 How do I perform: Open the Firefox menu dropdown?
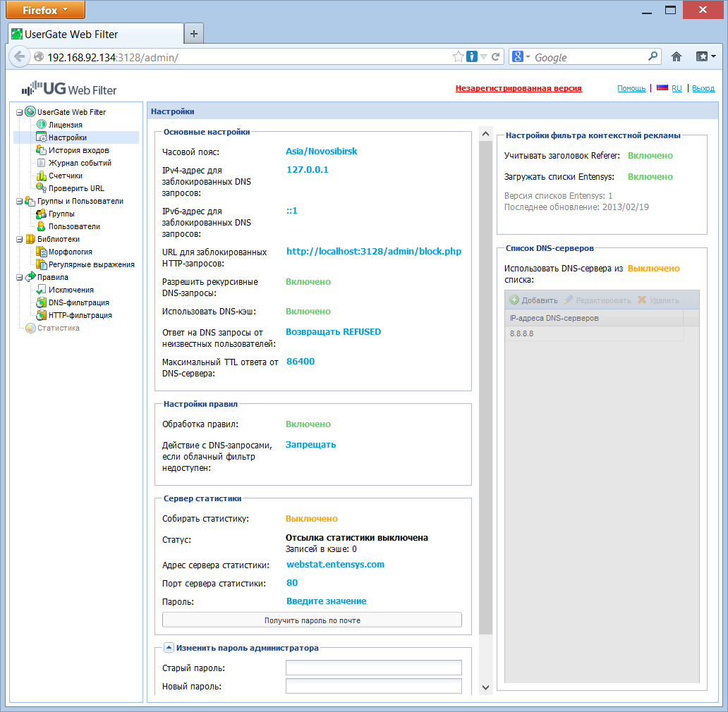tap(45, 10)
